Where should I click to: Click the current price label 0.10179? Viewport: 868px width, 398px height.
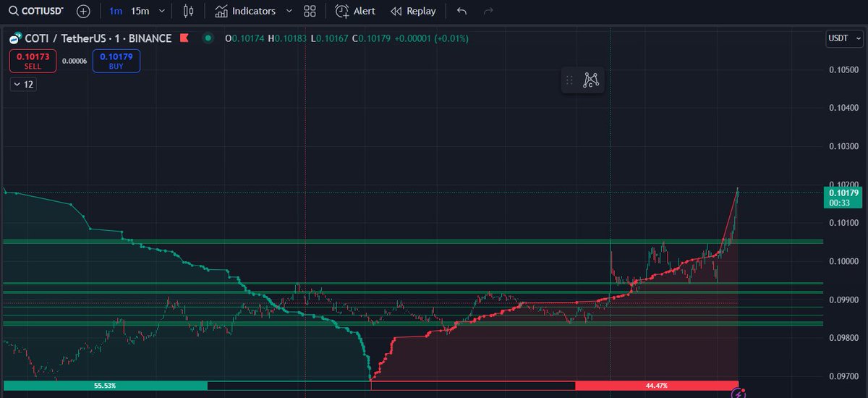[843, 198]
